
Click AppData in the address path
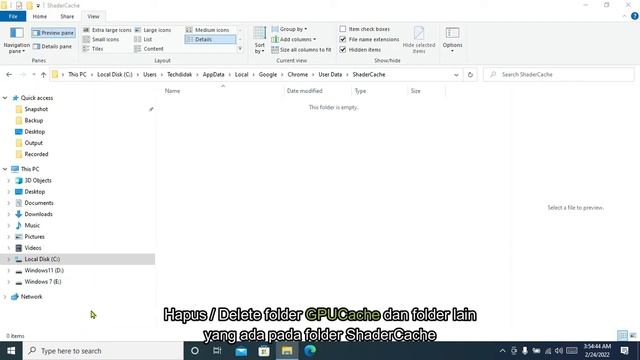click(x=213, y=75)
